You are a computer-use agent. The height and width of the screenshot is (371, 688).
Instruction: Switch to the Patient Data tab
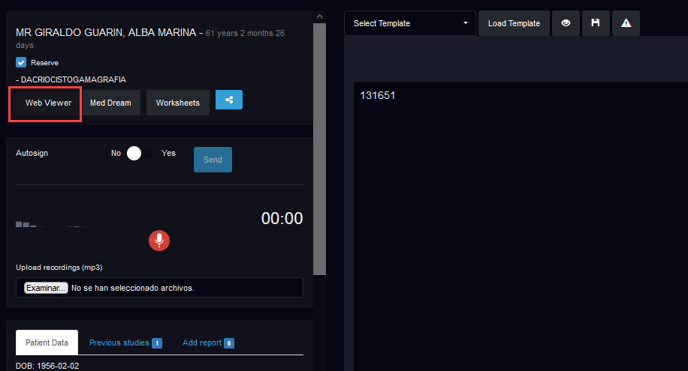[x=47, y=342]
